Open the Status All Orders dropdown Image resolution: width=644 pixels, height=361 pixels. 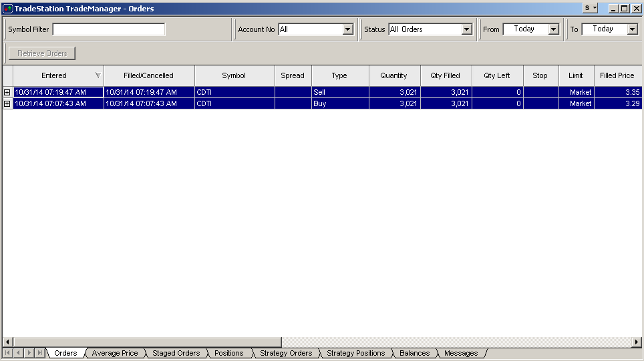point(466,29)
